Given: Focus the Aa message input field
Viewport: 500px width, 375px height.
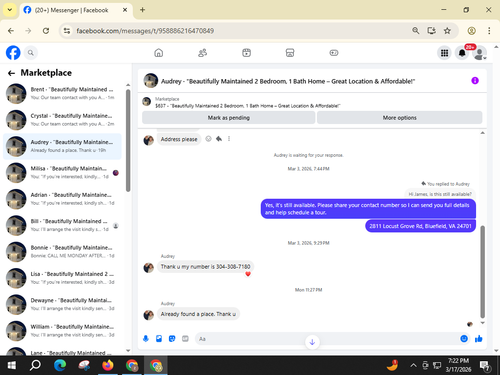Looking at the screenshot, I should pyautogui.click(x=327, y=339).
